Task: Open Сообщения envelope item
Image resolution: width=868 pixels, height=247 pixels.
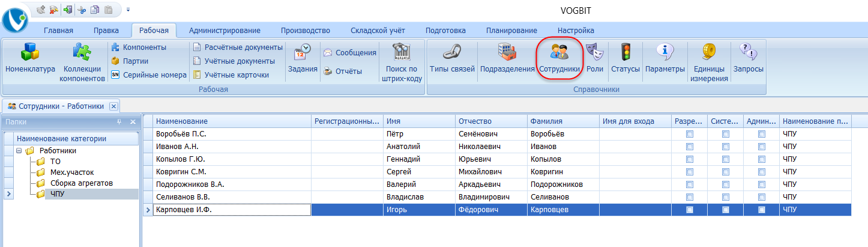Action: (x=350, y=52)
